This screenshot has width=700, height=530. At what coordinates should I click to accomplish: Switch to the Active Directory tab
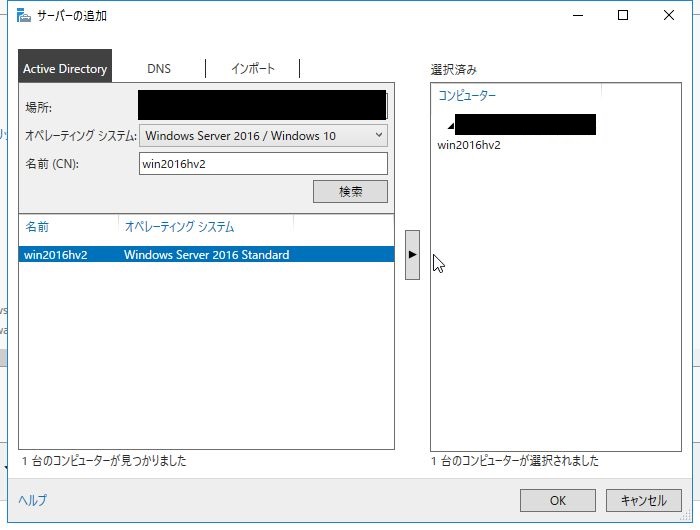click(65, 66)
